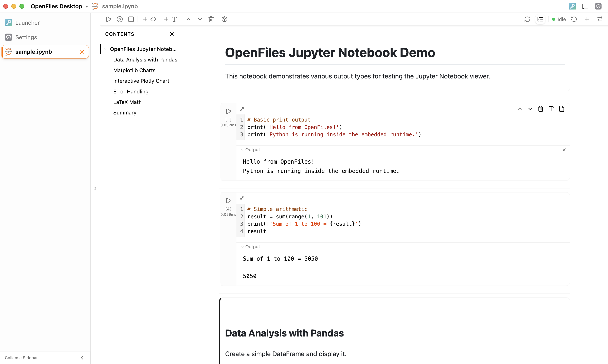The width and height of the screenshot is (608, 364).
Task: Open the settings gear in title bar
Action: click(x=598, y=6)
